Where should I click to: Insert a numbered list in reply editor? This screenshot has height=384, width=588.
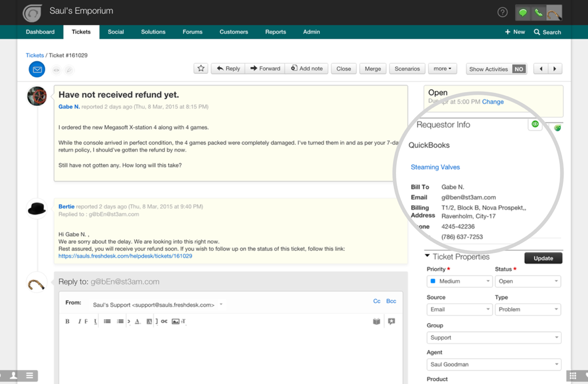120,321
